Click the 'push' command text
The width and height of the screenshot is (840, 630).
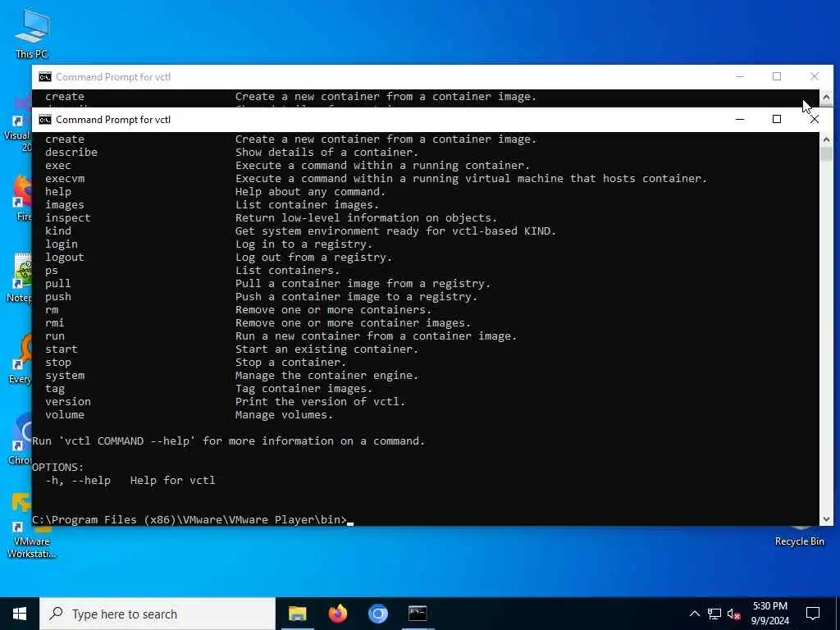(x=58, y=297)
